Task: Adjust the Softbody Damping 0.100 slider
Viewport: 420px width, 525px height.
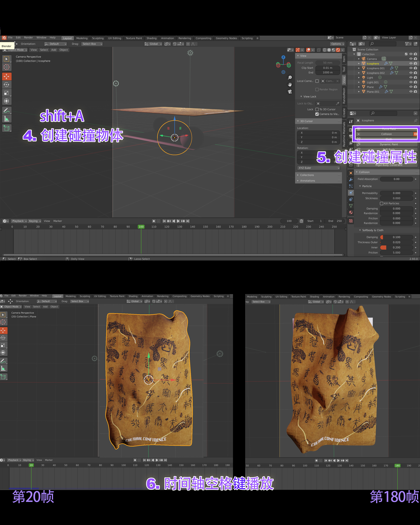Action: (396, 237)
